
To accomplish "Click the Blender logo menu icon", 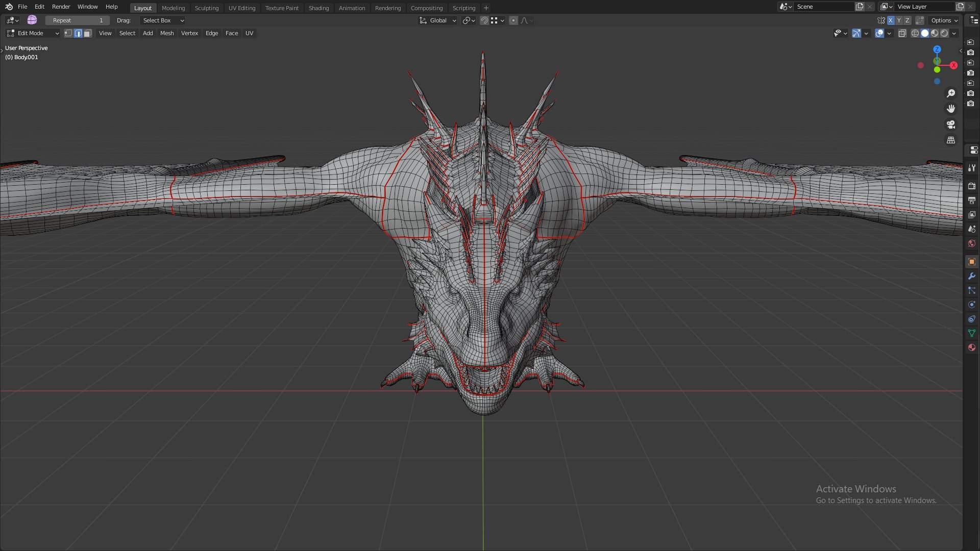I will tap(9, 7).
